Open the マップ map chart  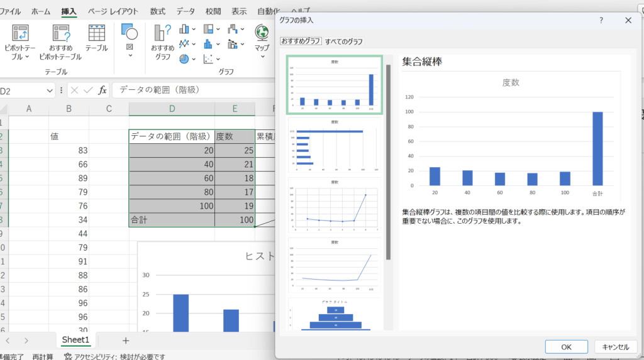262,41
